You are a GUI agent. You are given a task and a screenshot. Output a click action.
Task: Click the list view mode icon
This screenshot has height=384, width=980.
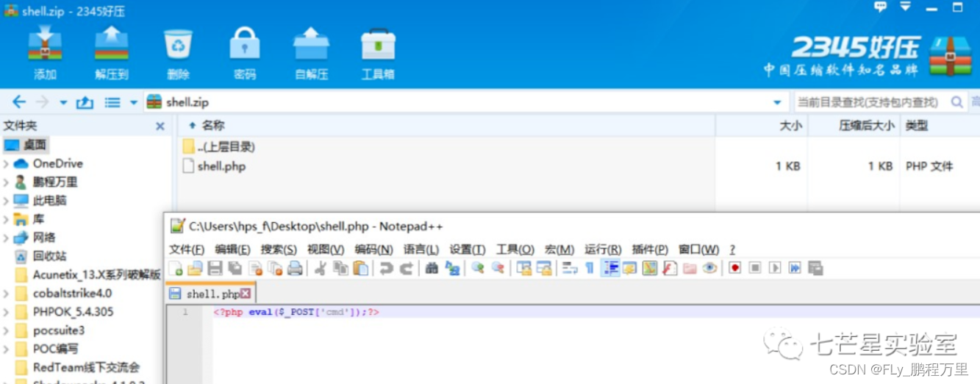click(x=112, y=102)
